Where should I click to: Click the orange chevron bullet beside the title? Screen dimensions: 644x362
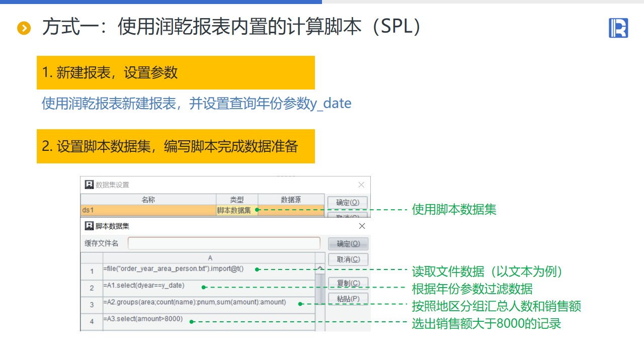click(24, 28)
